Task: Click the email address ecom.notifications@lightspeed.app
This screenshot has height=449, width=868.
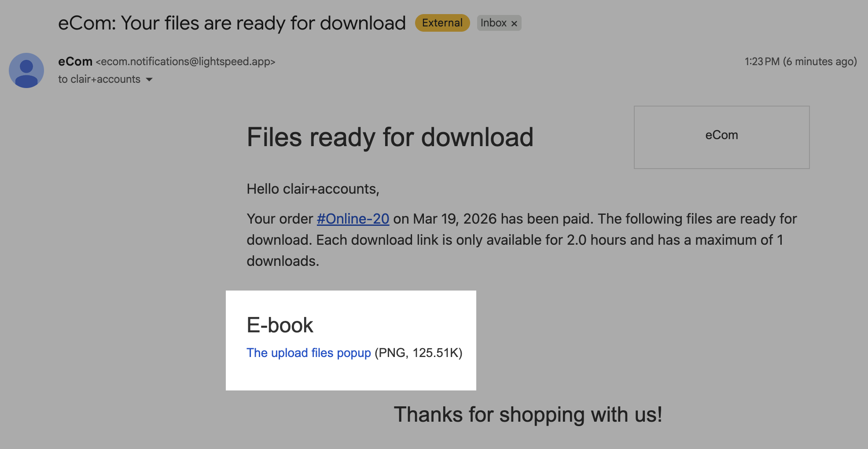Action: click(186, 62)
